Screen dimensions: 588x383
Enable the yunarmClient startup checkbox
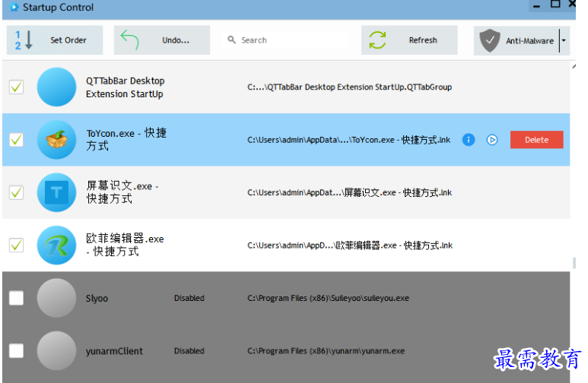(17, 351)
